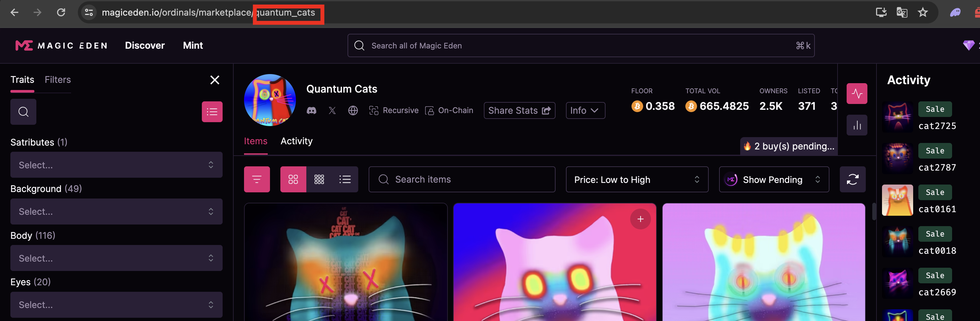Open the Activity tab beside Items
980x321 pixels.
tap(296, 141)
